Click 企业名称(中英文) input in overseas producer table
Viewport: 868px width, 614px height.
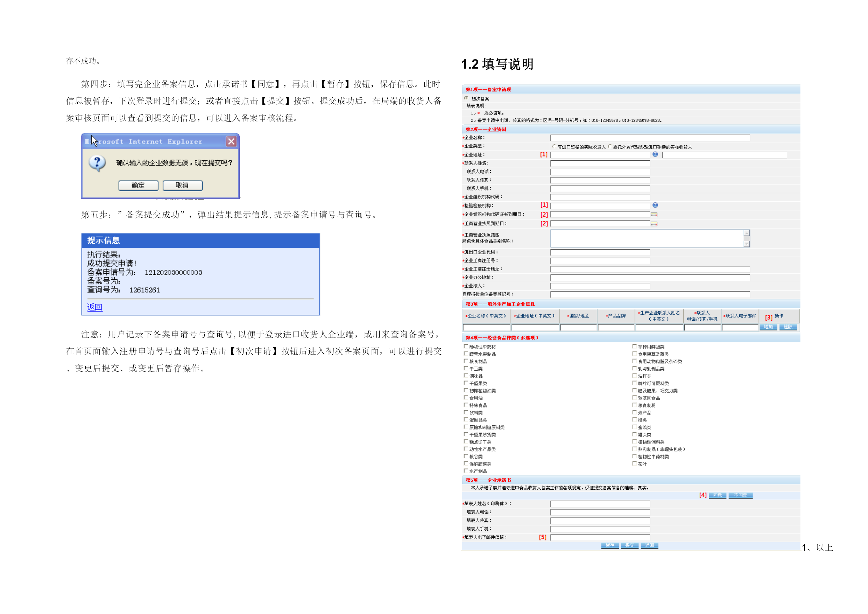pyautogui.click(x=487, y=328)
